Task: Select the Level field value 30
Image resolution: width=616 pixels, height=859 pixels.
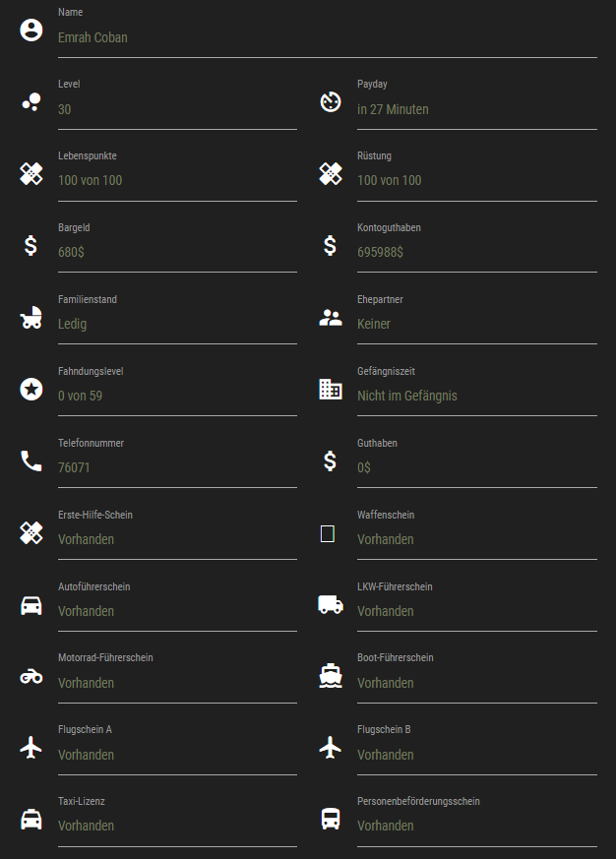Action: tap(177, 109)
